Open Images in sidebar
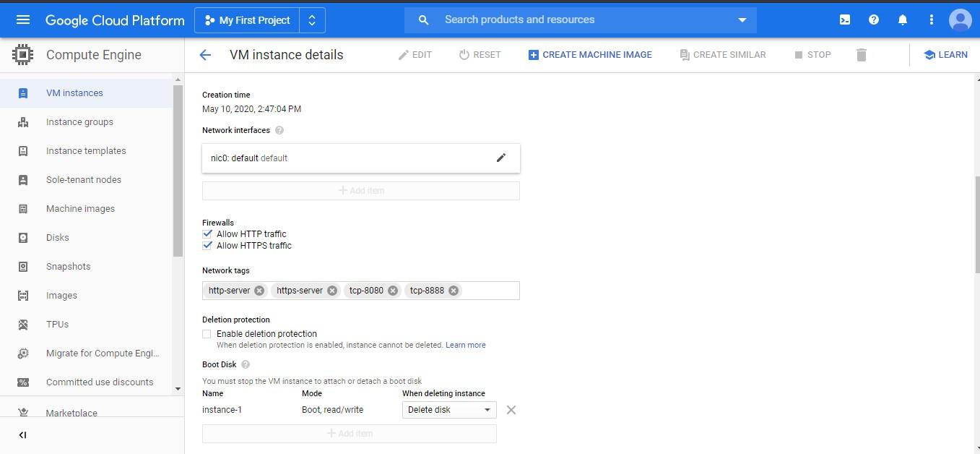The height and width of the screenshot is (454, 980). coord(87,296)
